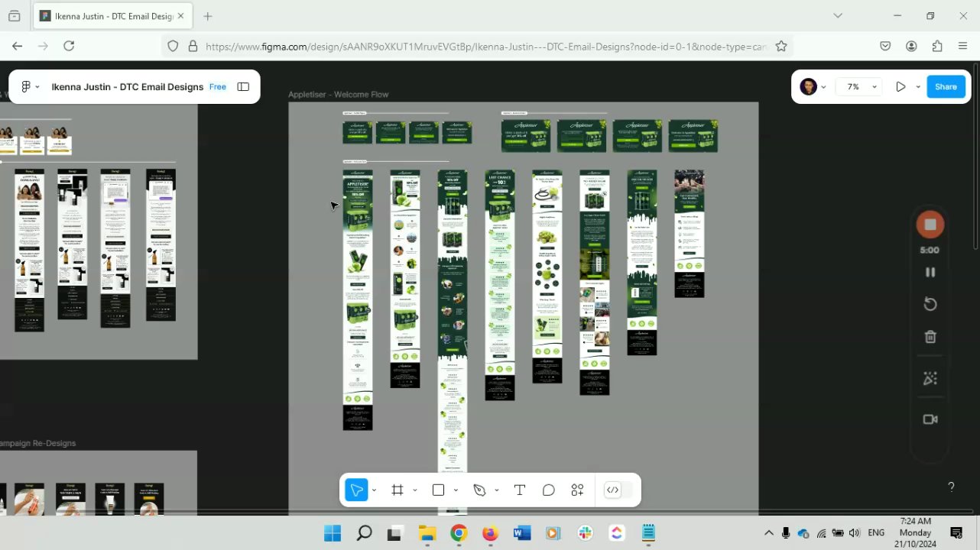The image size is (980, 550).
Task: Open Firefox tracking protection shield
Action: (173, 46)
